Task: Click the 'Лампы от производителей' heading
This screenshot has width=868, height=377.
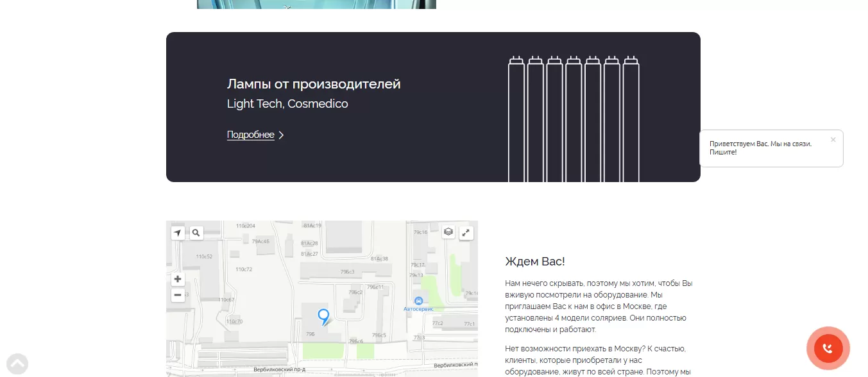Action: click(x=314, y=84)
